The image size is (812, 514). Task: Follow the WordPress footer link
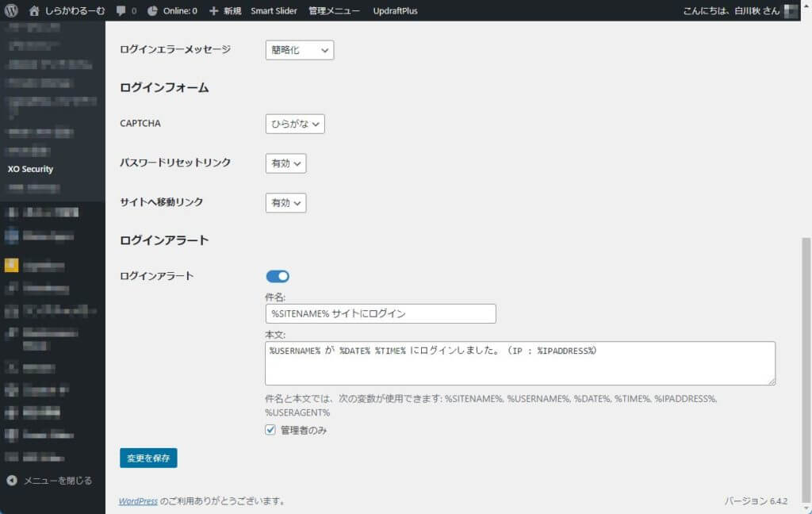138,501
